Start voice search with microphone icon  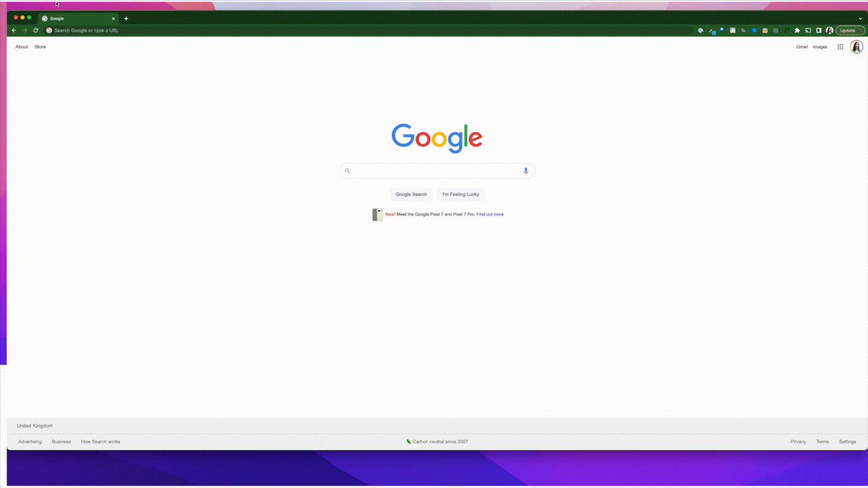click(x=526, y=171)
